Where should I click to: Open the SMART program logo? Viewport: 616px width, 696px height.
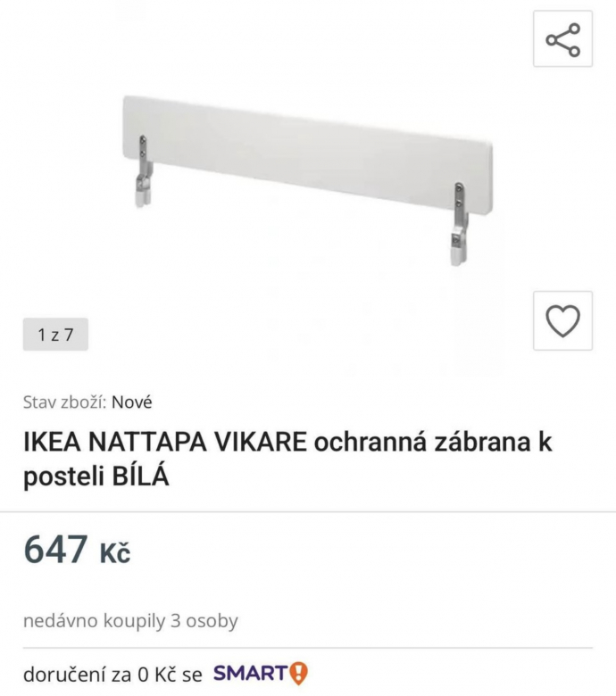click(261, 674)
